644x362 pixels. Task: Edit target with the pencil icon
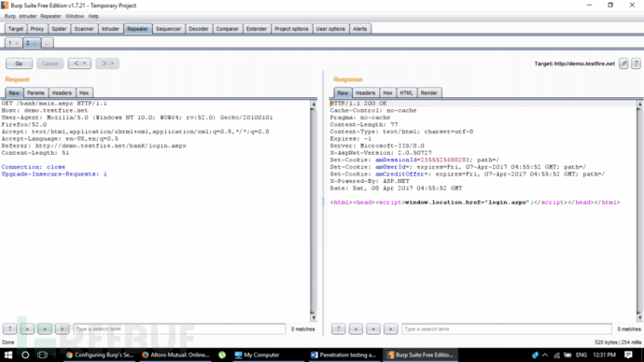click(623, 63)
